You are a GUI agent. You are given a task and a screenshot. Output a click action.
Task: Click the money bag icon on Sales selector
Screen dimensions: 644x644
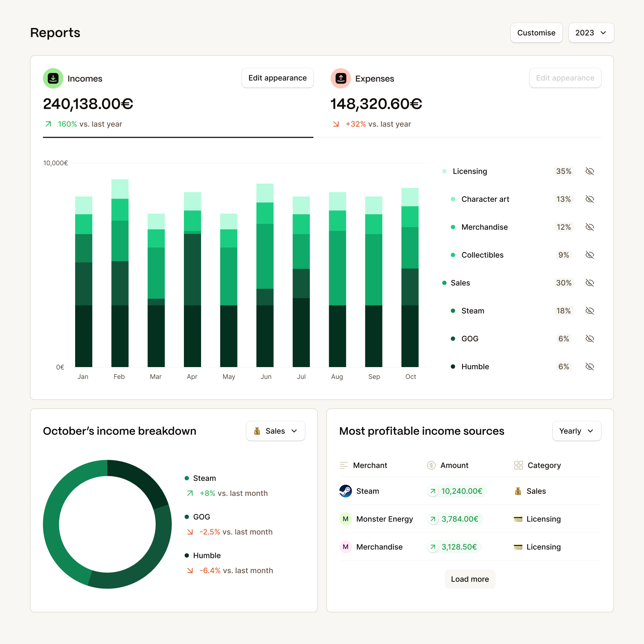pos(257,431)
